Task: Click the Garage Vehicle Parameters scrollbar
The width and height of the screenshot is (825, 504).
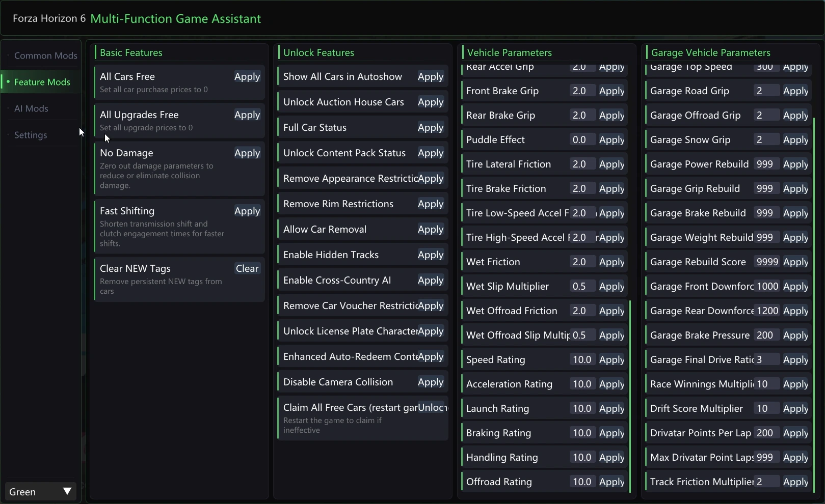Action: click(x=814, y=305)
